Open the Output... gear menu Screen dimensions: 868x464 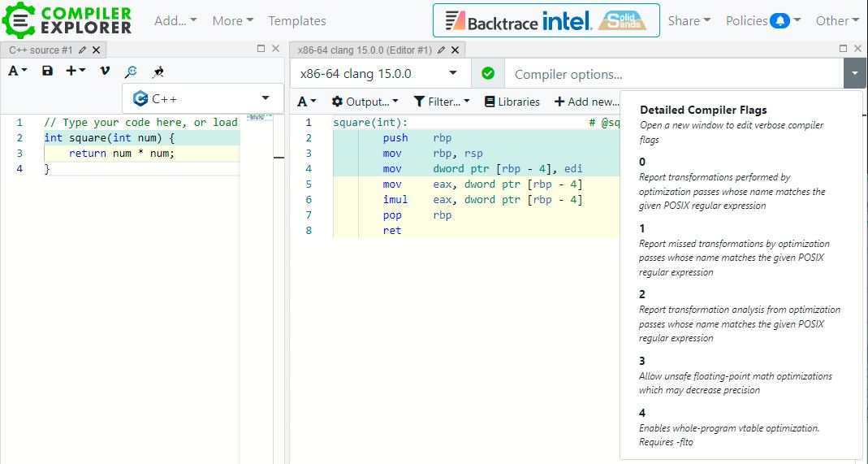click(365, 102)
